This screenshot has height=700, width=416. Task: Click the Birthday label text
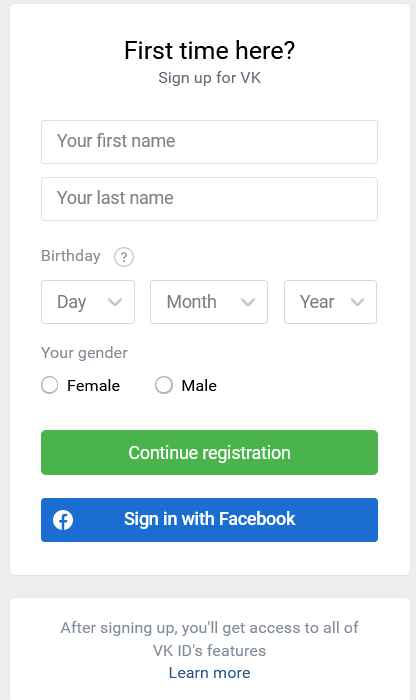click(71, 256)
